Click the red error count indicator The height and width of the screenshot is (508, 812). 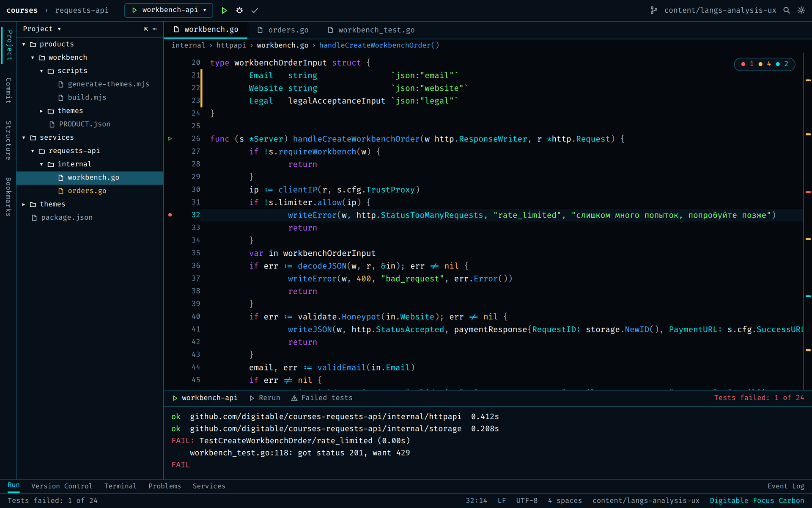click(747, 64)
